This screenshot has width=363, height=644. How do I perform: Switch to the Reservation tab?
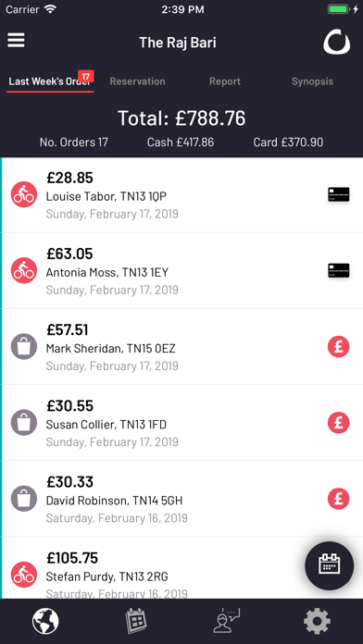(x=137, y=81)
